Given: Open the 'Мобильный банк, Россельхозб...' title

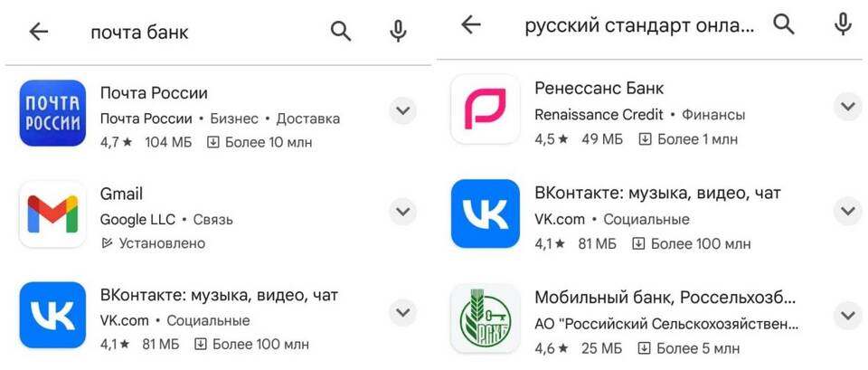Looking at the screenshot, I should pyautogui.click(x=666, y=298).
